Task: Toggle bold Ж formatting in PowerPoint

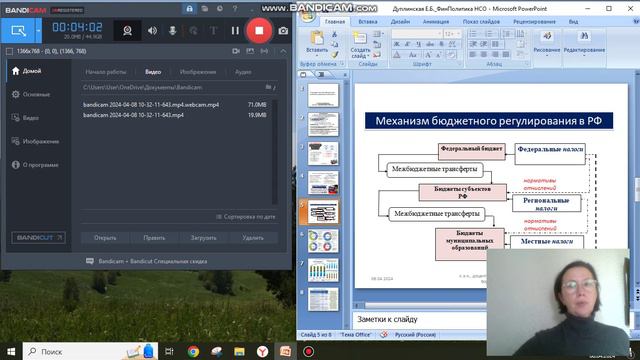Action: pyautogui.click(x=396, y=44)
